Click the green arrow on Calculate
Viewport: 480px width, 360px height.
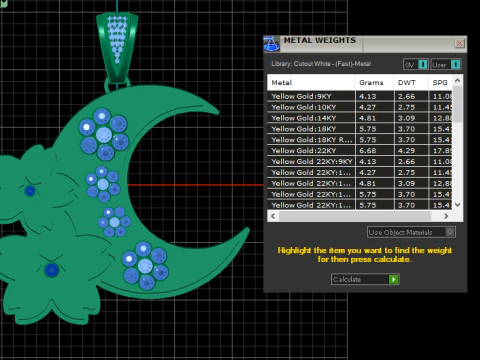click(x=394, y=279)
